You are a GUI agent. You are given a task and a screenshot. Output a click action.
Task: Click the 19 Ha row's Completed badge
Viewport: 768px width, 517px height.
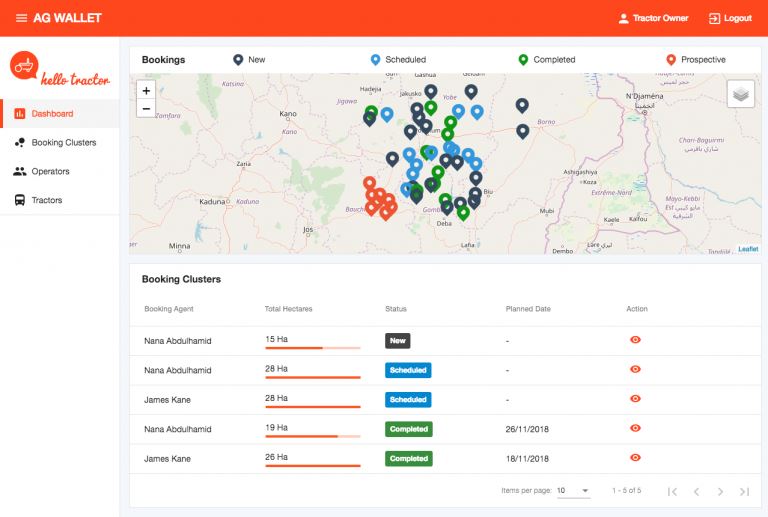pyautogui.click(x=408, y=429)
